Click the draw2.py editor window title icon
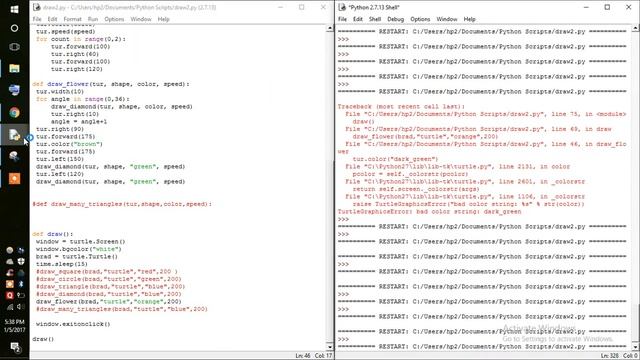 [37, 7]
